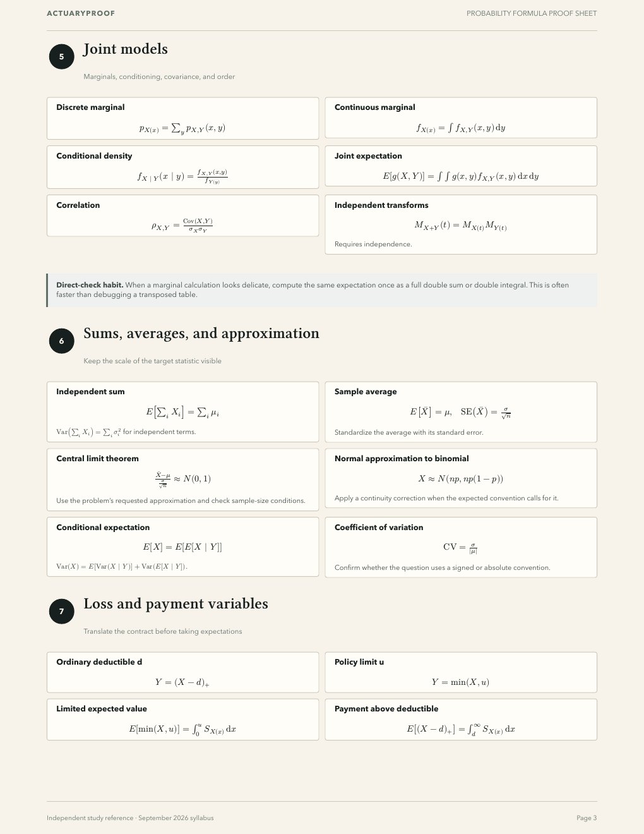Screen dimensions: 644x834
Task: Click the Conditional expectation formula
Action: click(182, 547)
